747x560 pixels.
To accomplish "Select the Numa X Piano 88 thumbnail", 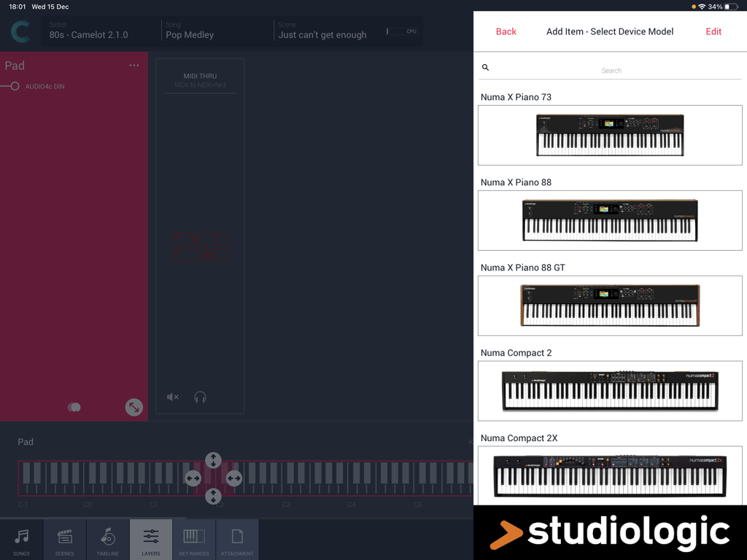I will tap(610, 220).
